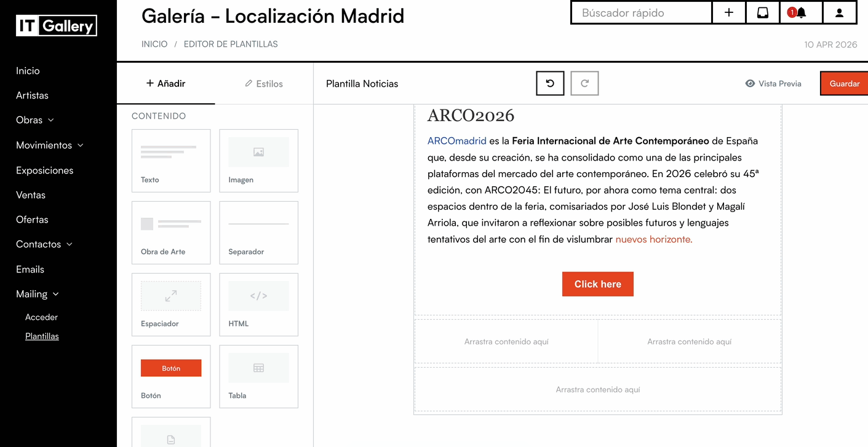Select the left two-column drop zone
This screenshot has height=447, width=868.
(x=506, y=341)
